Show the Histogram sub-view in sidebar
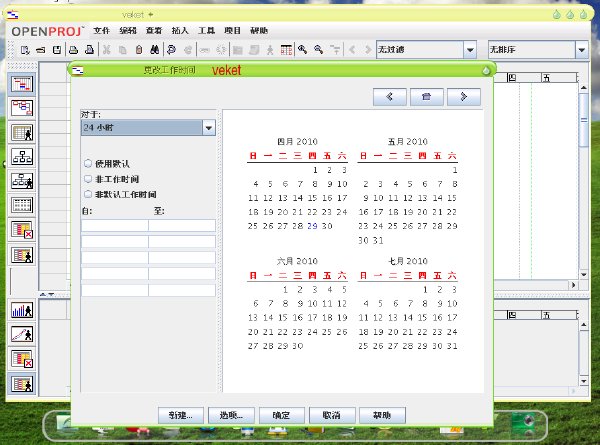 click(22, 310)
